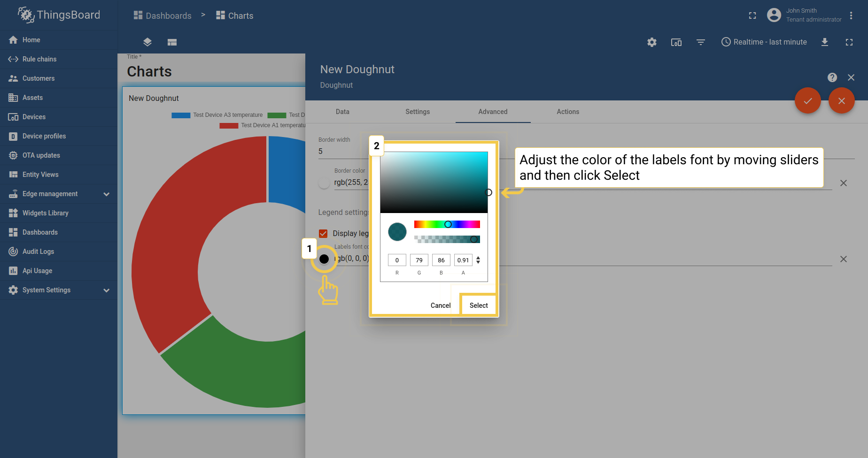Switch to the Settings tab

[x=418, y=112]
